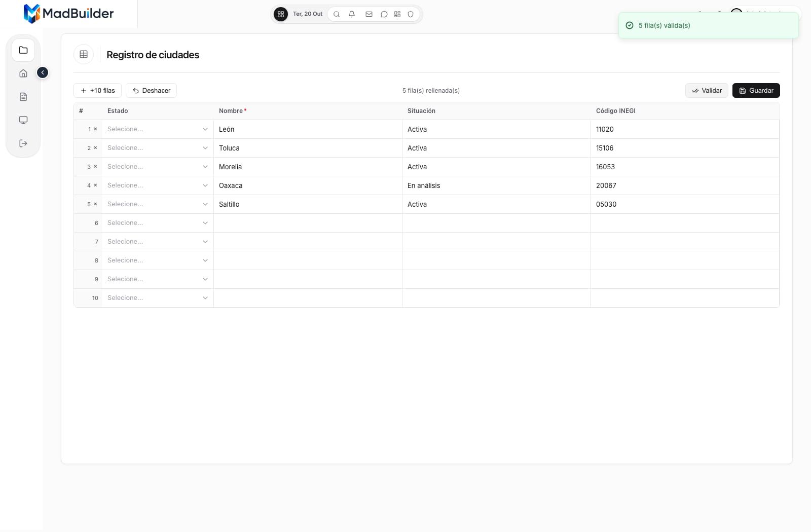Open the folder icon in sidebar
The height and width of the screenshot is (532, 811).
coord(23,50)
